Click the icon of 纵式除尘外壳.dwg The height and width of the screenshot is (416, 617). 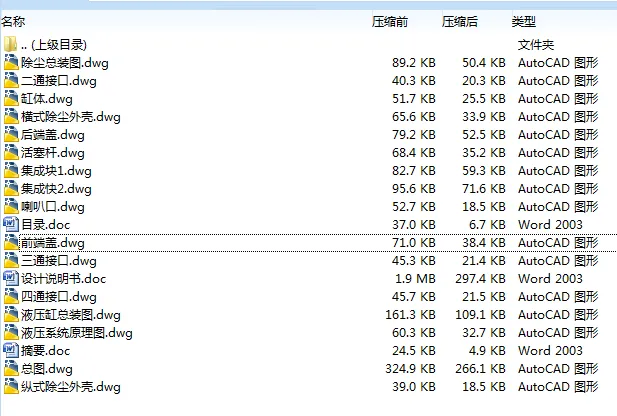[x=11, y=386]
